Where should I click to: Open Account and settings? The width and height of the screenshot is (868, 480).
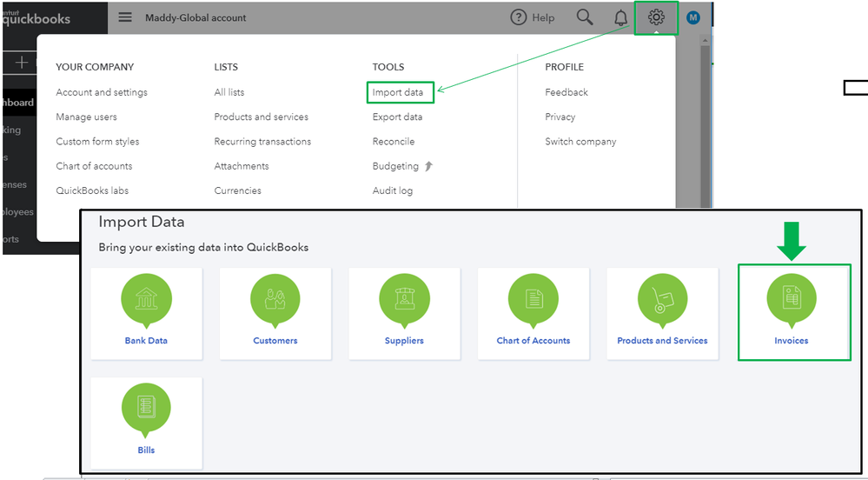point(102,92)
